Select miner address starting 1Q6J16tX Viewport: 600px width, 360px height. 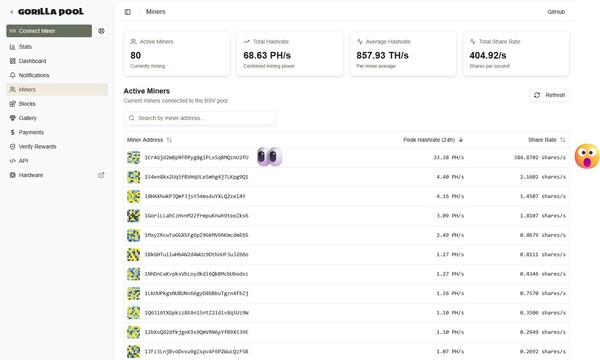(x=196, y=313)
